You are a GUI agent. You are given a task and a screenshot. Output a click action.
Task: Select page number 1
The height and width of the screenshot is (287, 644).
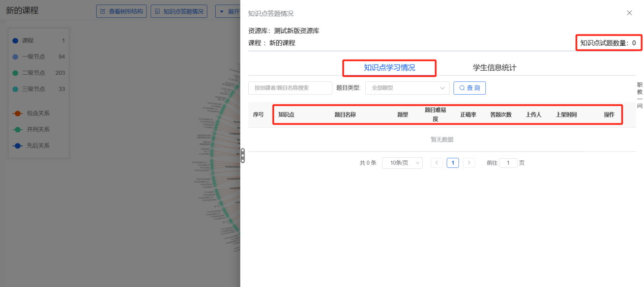453,163
